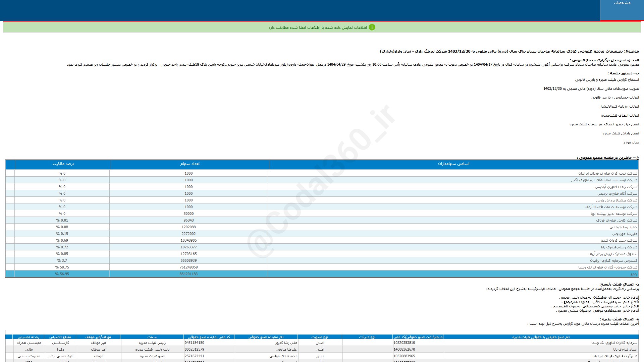Click education field مهندسی عمران
This screenshot has height=362, width=644.
[29, 343]
